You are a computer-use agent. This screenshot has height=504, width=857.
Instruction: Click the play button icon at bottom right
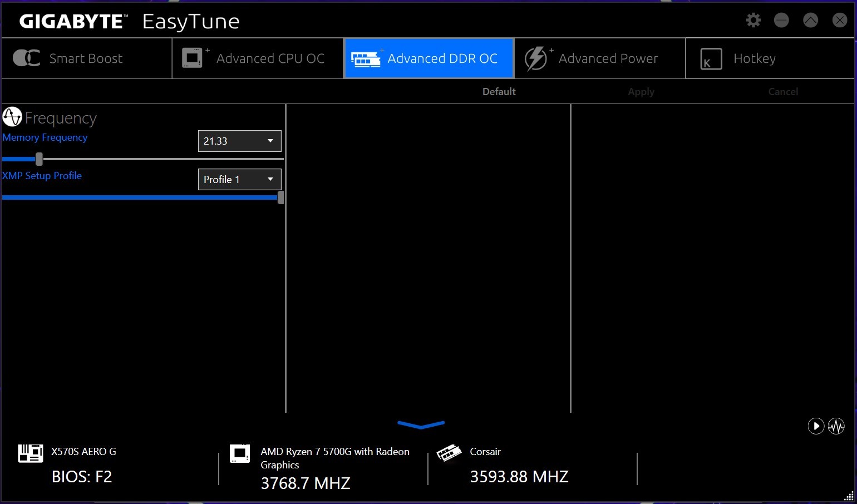(816, 426)
